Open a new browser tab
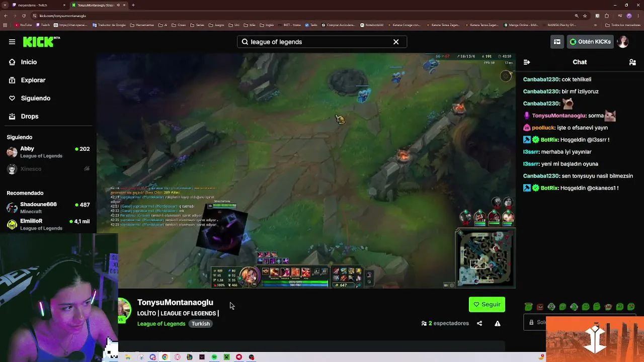Screen dimensions: 644x362 (133, 5)
